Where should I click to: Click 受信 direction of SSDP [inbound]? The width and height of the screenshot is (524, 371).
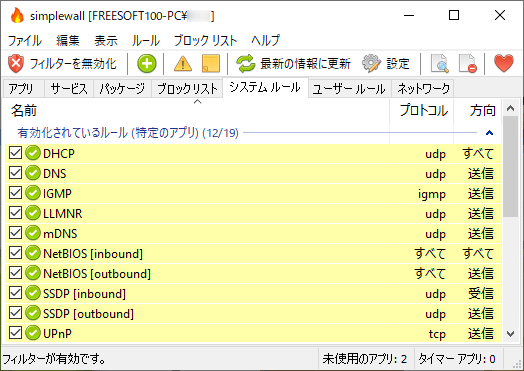481,293
